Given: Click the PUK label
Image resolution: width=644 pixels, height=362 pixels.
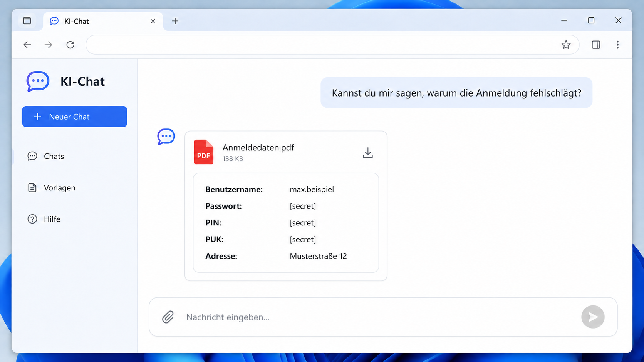Looking at the screenshot, I should 214,239.
